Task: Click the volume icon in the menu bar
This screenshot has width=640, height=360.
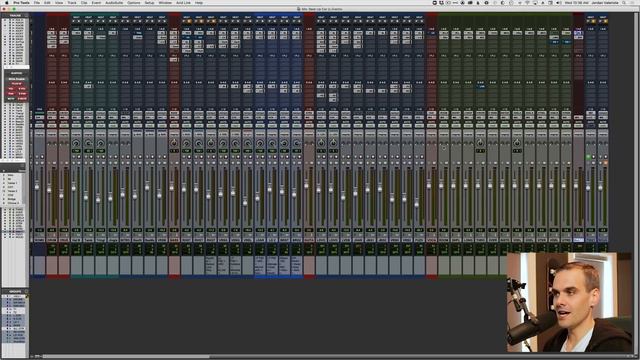Action: click(558, 3)
